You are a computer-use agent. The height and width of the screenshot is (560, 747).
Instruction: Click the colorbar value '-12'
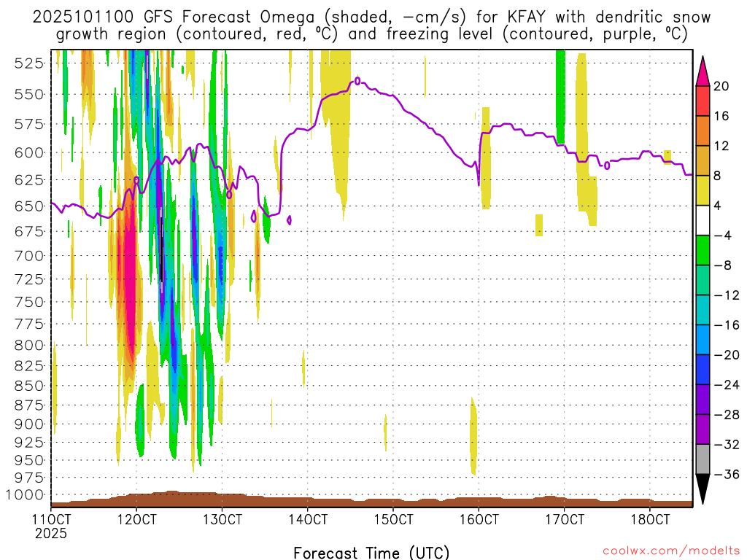(x=727, y=295)
